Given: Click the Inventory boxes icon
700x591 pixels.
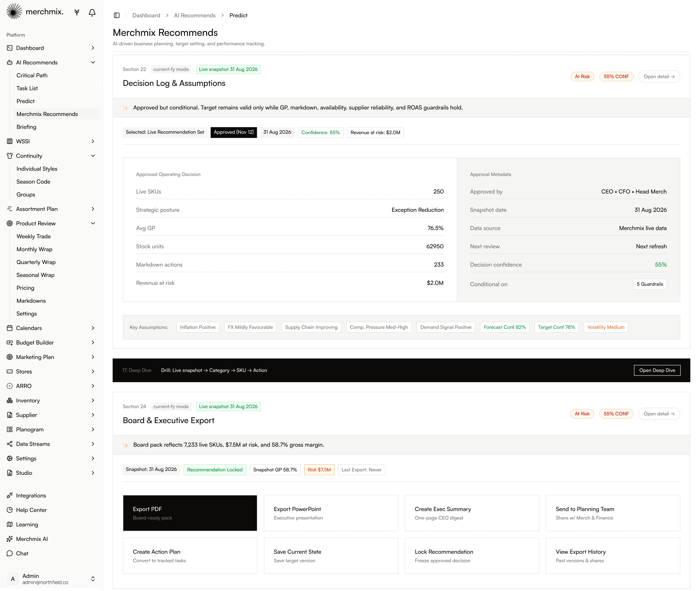Looking at the screenshot, I should [10, 400].
